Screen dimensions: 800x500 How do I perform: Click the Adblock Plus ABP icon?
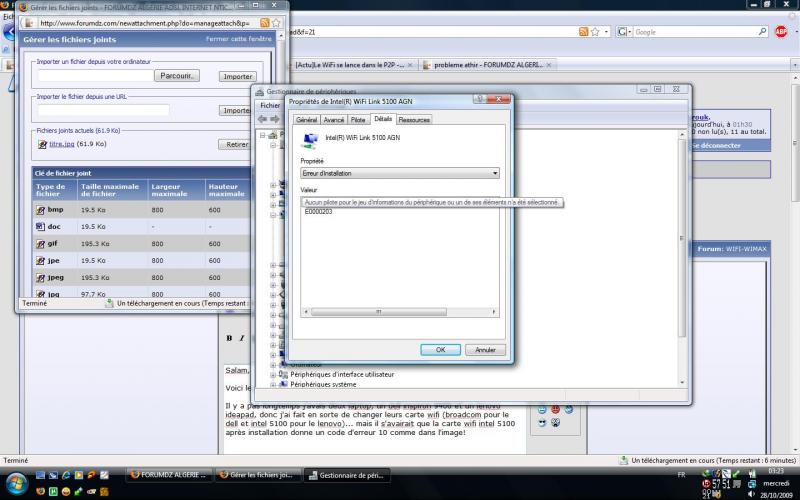coord(781,32)
